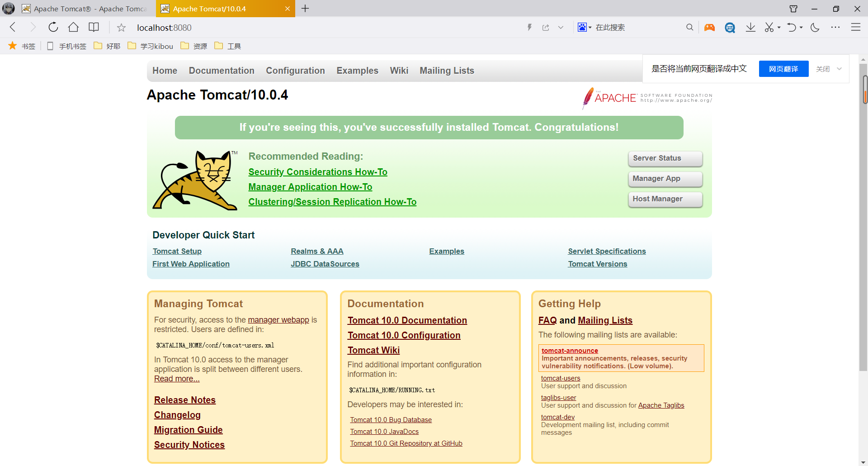Reload the page with the refresh icon

53,28
